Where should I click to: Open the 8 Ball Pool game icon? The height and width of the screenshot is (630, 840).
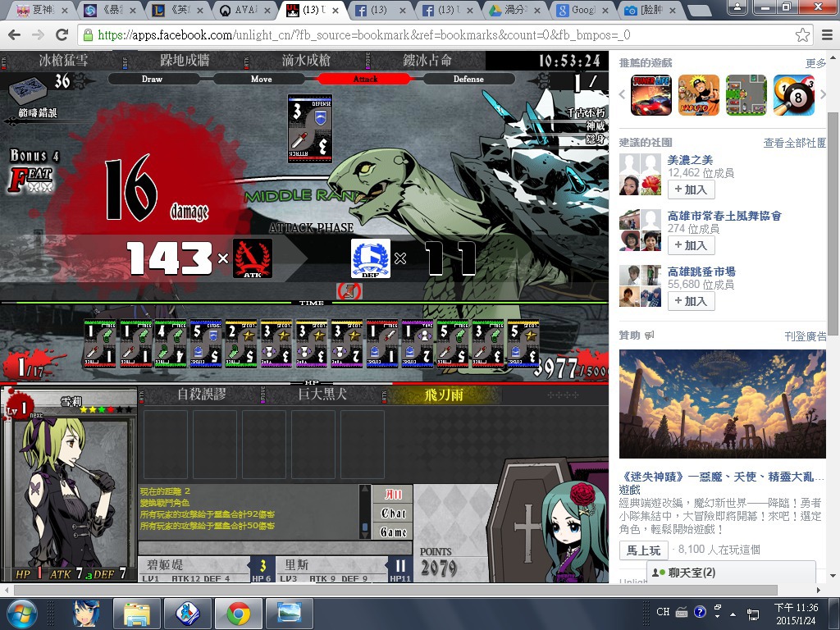tap(794, 95)
